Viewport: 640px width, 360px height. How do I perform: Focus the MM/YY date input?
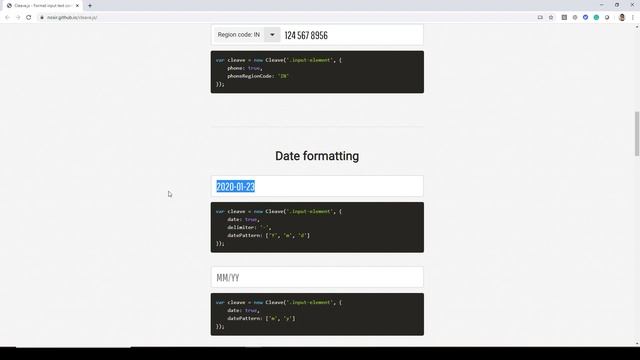tap(317, 278)
